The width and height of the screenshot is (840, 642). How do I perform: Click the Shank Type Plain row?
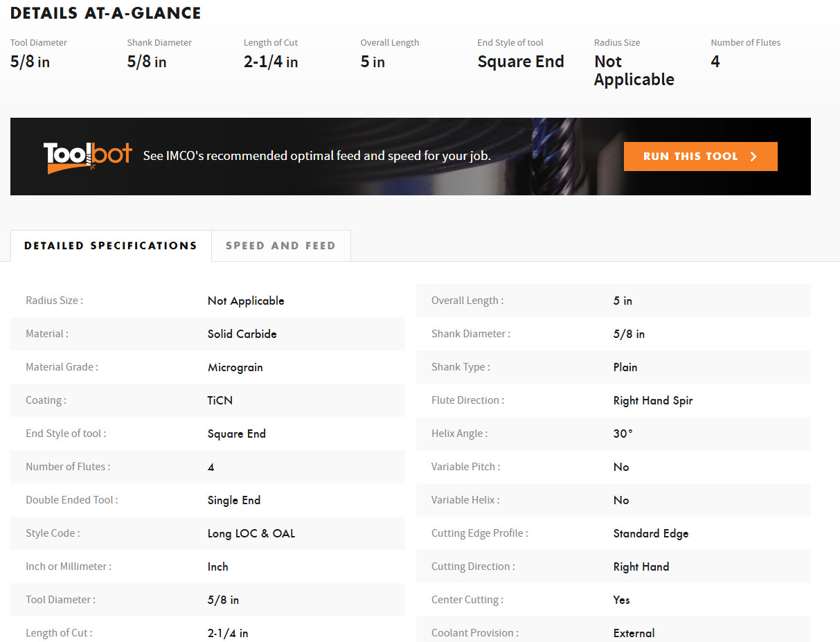[614, 367]
